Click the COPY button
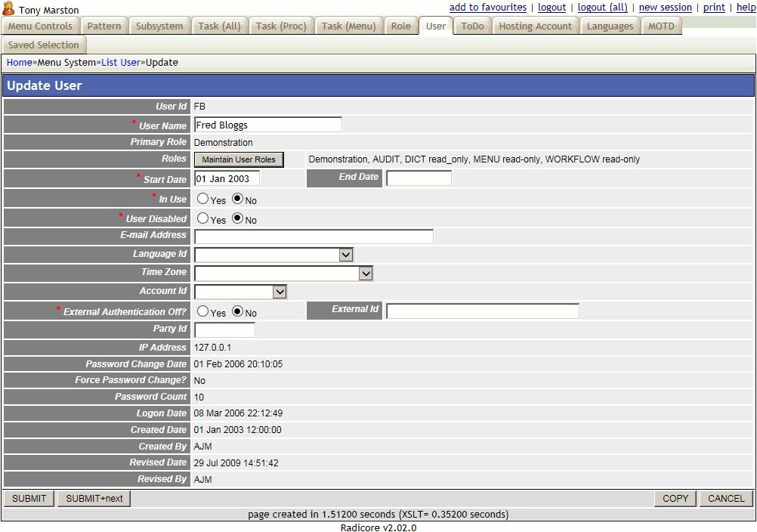Viewport: 757px width, 532px height. tap(674, 498)
